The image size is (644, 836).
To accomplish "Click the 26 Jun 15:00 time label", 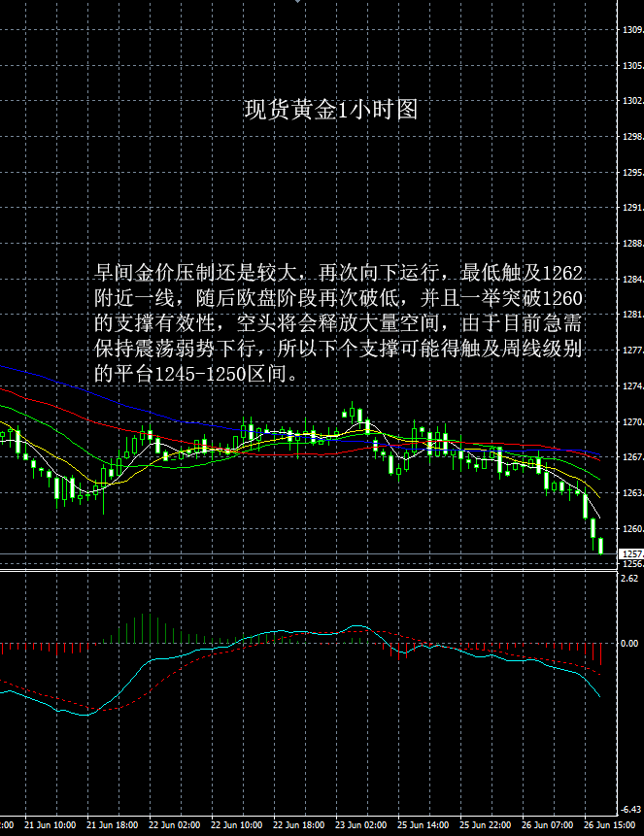I will tap(610, 825).
